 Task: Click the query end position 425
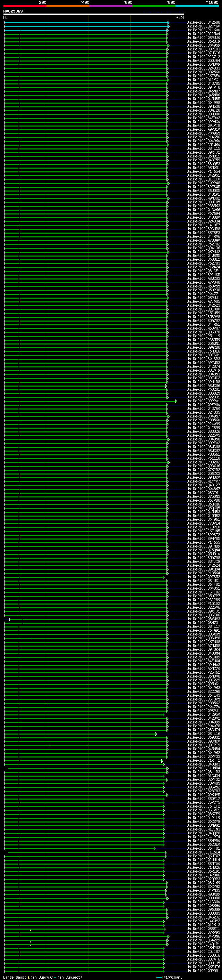coord(179,17)
